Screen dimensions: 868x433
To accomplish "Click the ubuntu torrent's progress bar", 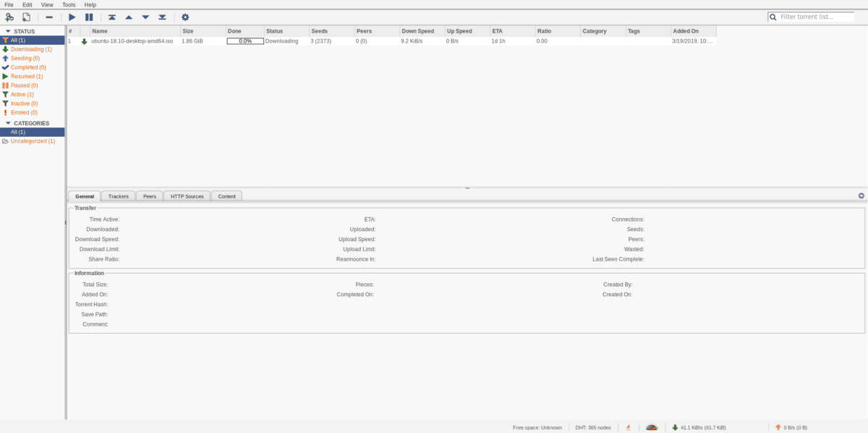I will coord(245,41).
